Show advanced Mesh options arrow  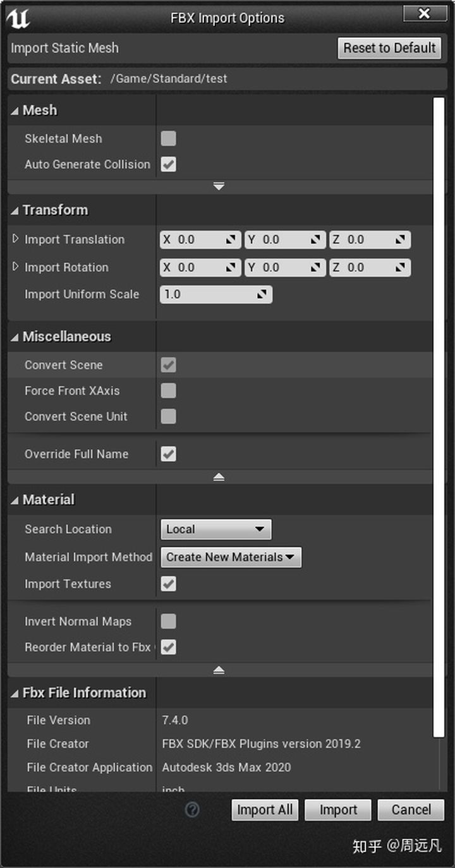219,186
